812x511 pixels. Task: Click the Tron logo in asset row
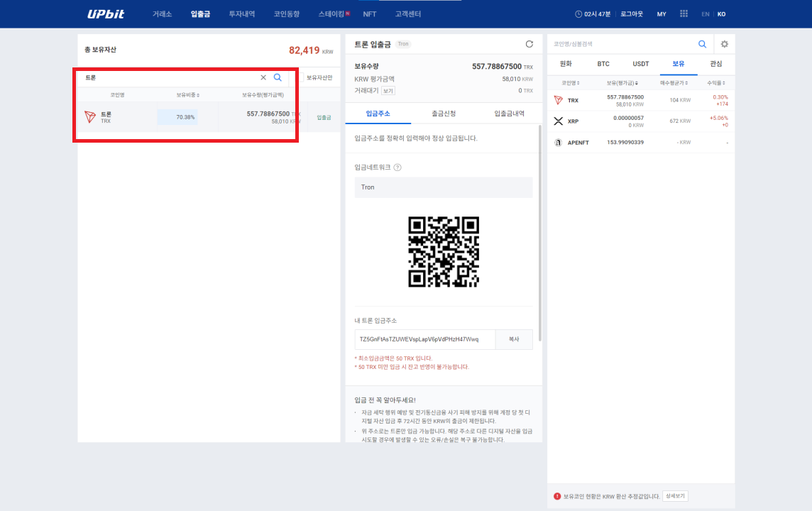90,117
